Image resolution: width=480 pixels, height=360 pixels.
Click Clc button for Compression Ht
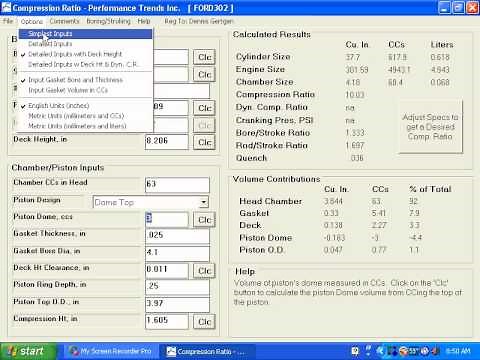point(204,322)
